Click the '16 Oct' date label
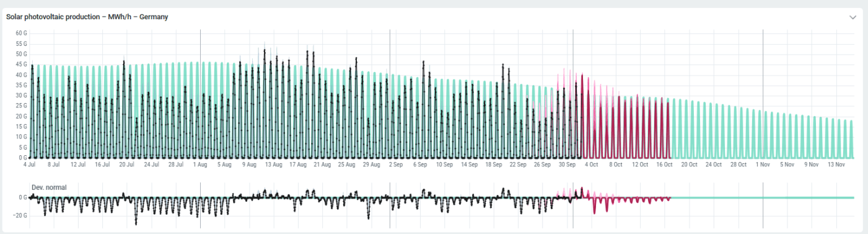Screen dimensions: 868x234 coord(664,165)
